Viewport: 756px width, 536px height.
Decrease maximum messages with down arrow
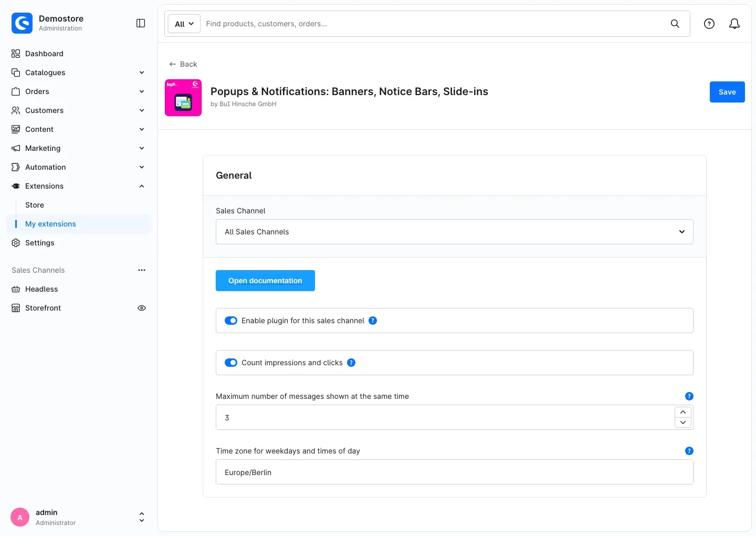click(683, 422)
